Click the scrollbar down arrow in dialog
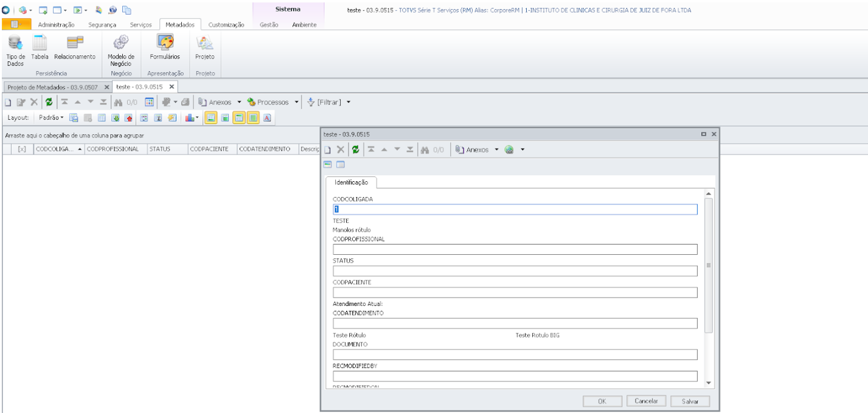Viewport: 868px width, 413px height. point(709,382)
